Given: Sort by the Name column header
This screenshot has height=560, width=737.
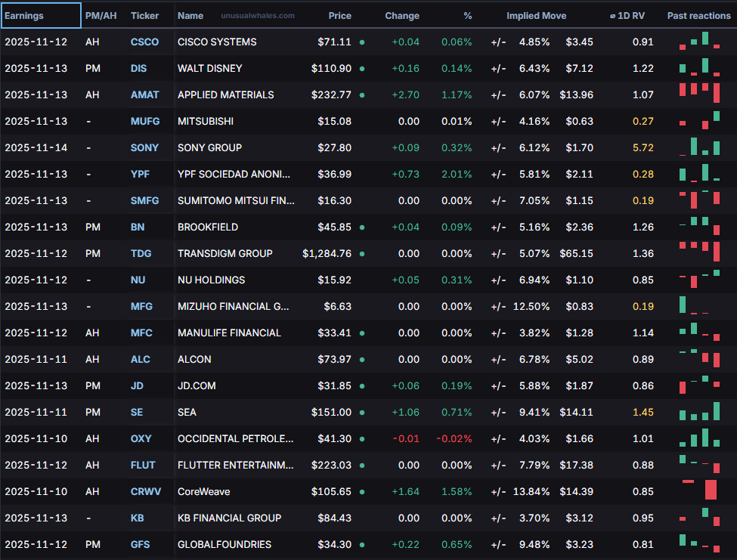Looking at the screenshot, I should (190, 16).
